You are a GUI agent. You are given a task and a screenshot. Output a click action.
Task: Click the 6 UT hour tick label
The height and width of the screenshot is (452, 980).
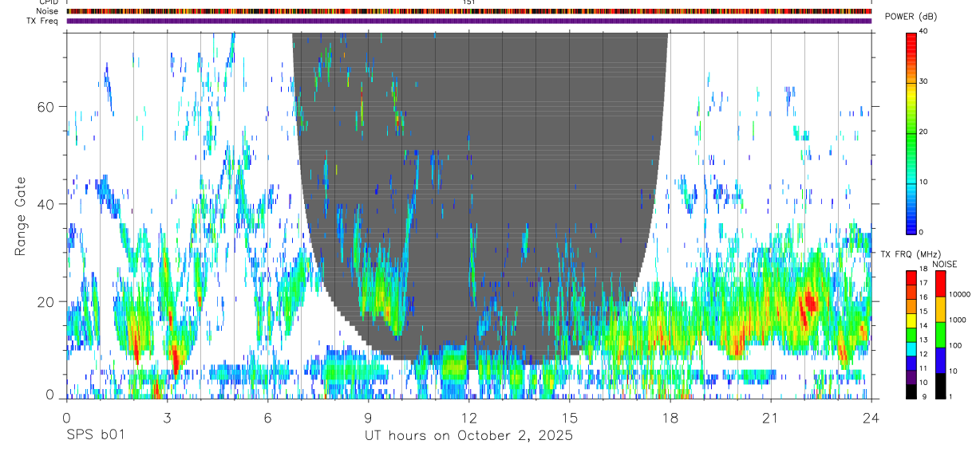[267, 417]
